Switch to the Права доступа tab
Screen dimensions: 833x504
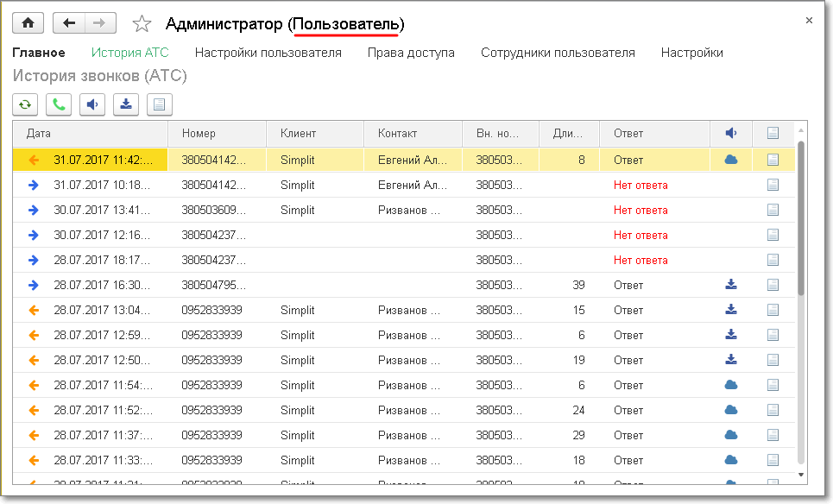click(x=411, y=53)
